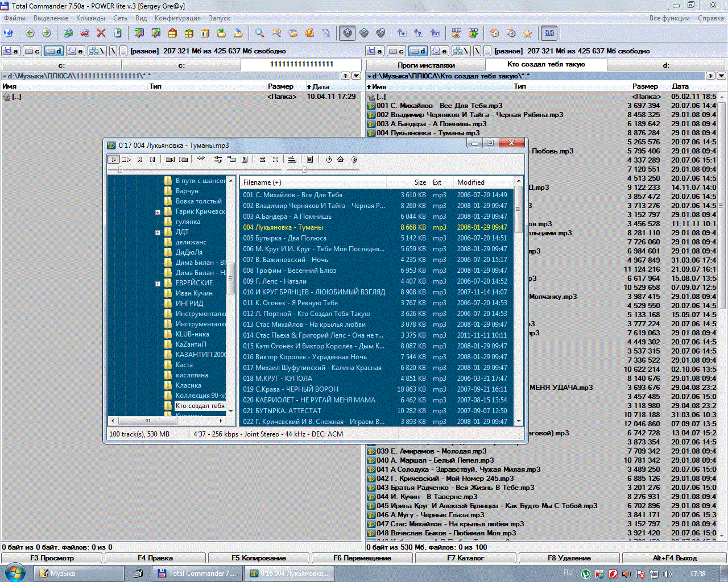The height and width of the screenshot is (582, 728).
Task: Click the F4 Правка button
Action: point(155,558)
